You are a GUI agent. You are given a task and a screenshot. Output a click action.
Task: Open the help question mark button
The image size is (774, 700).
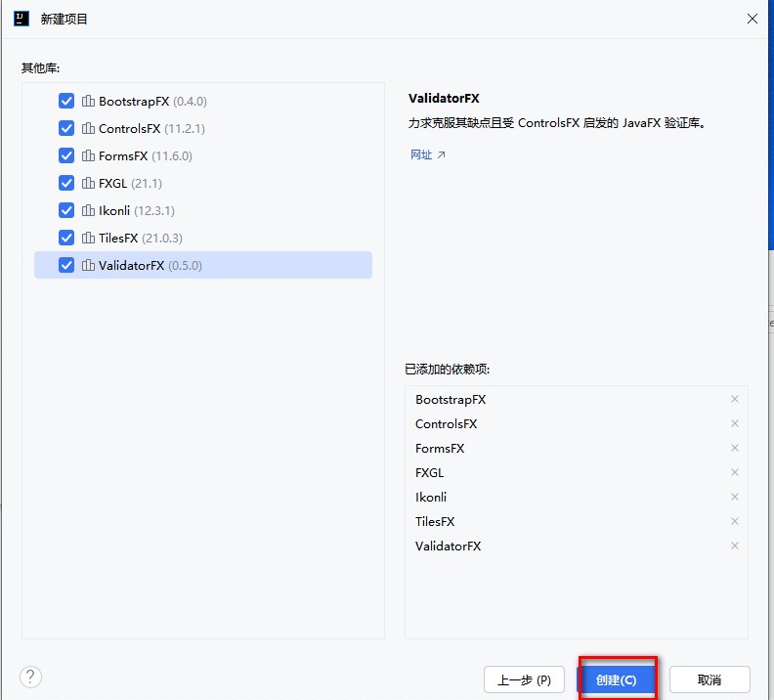30,677
